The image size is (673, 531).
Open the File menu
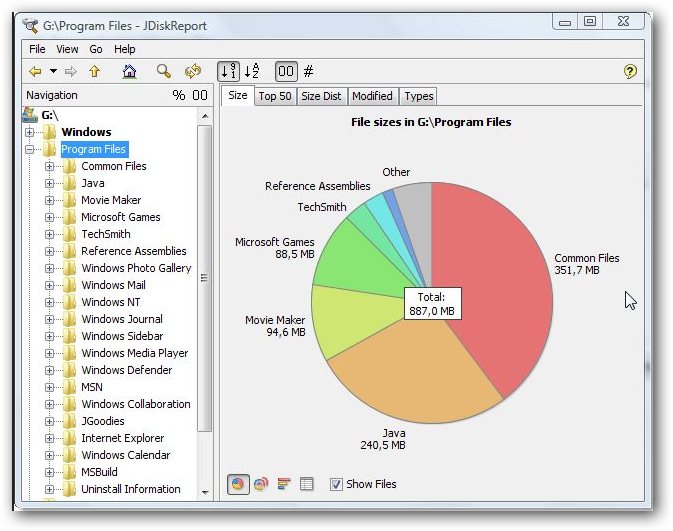coord(37,49)
